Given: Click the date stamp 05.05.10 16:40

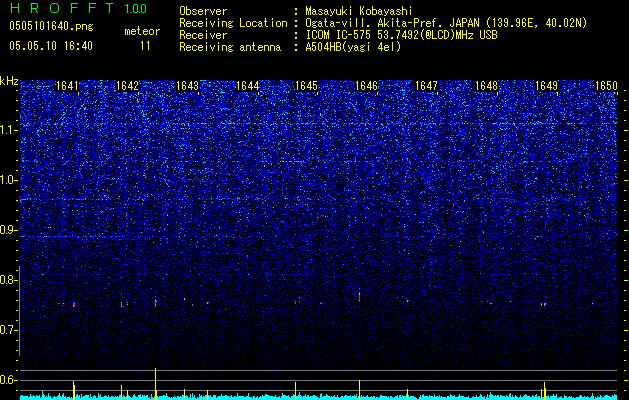Looking at the screenshot, I should click(51, 46).
